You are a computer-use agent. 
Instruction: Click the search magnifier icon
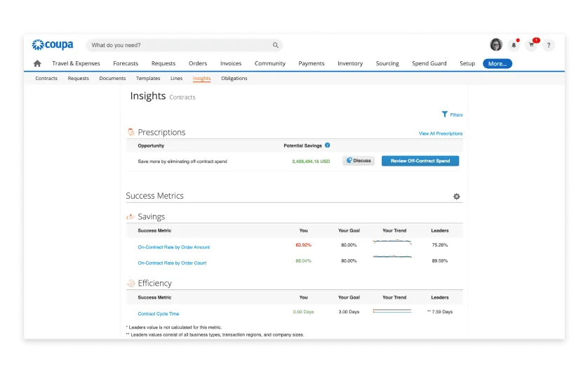coord(276,46)
